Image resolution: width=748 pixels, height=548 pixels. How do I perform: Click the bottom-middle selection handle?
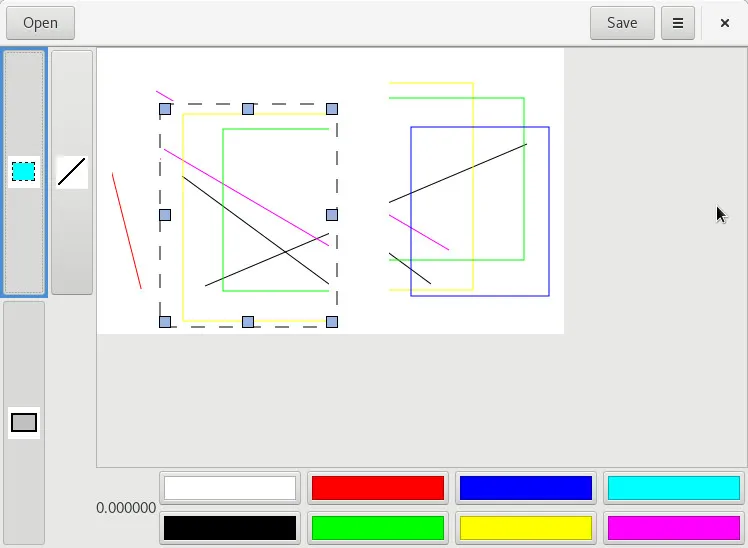tap(248, 322)
